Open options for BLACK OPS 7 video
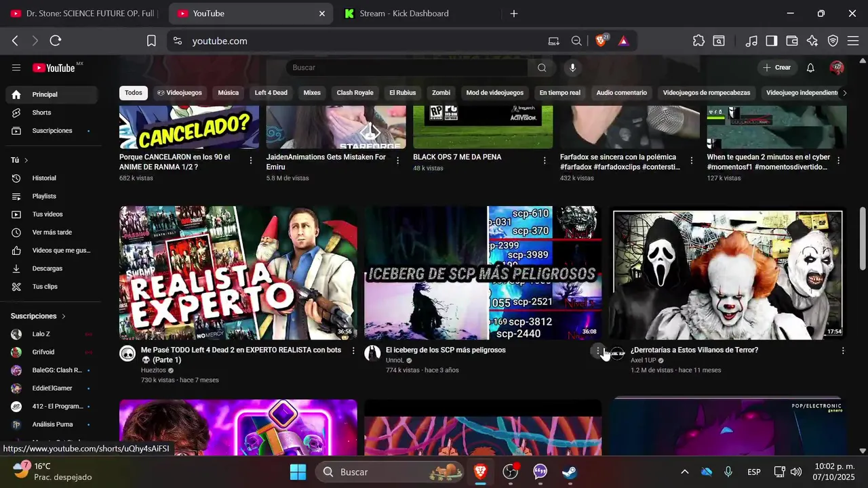Viewport: 868px width, 488px height. (x=545, y=161)
